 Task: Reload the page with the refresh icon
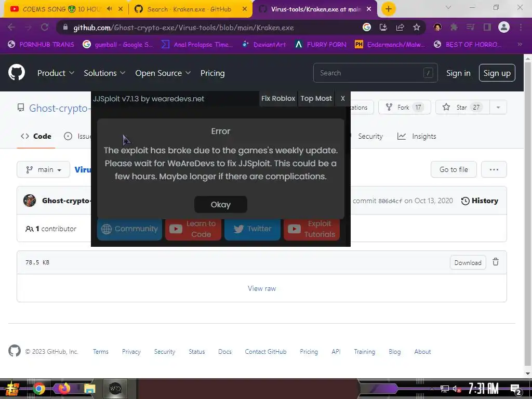pos(45,27)
